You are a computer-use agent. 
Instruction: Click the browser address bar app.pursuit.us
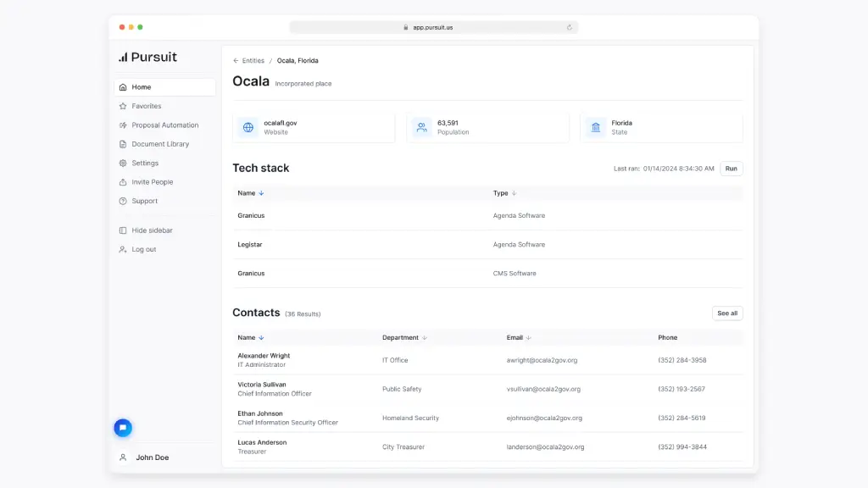click(x=433, y=27)
